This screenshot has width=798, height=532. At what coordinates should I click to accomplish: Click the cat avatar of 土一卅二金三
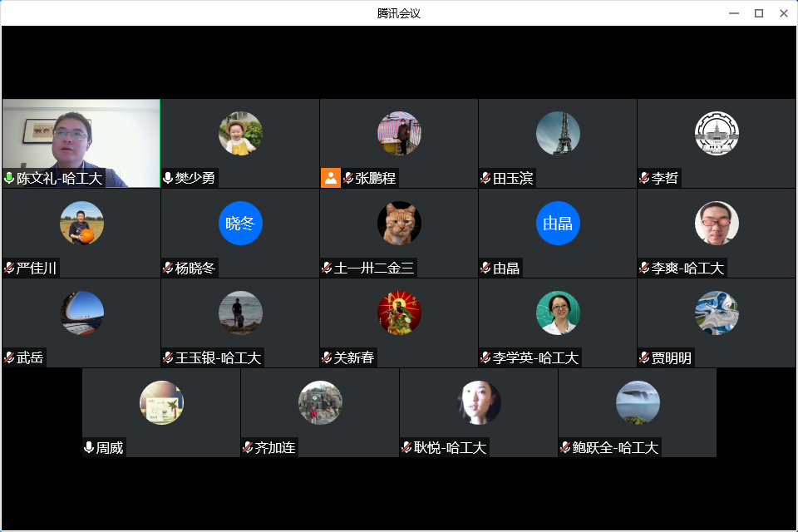click(399, 223)
